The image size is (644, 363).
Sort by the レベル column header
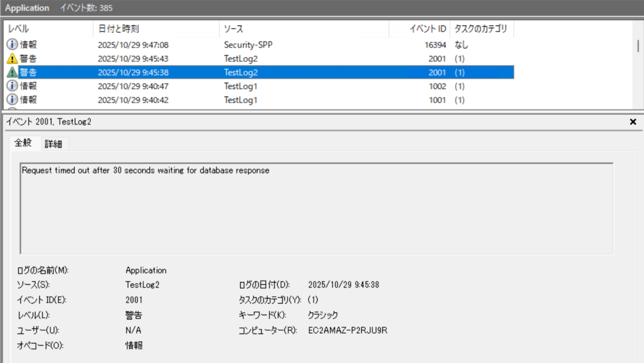coord(47,29)
